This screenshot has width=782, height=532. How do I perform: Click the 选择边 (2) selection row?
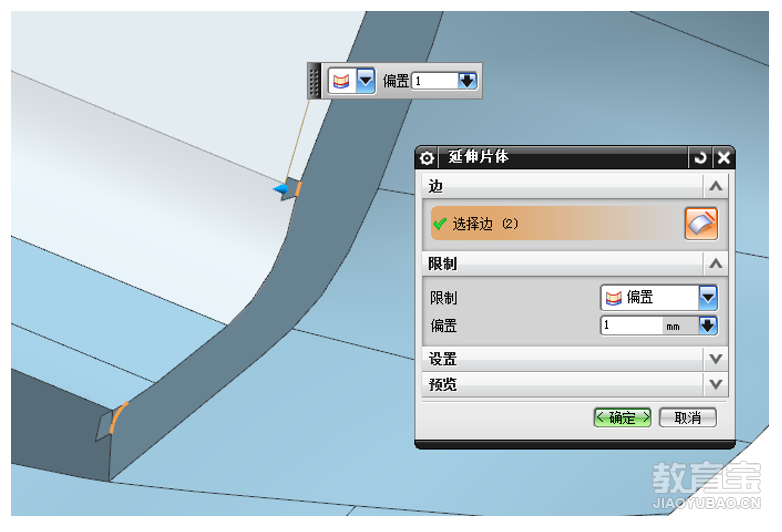[x=557, y=223]
